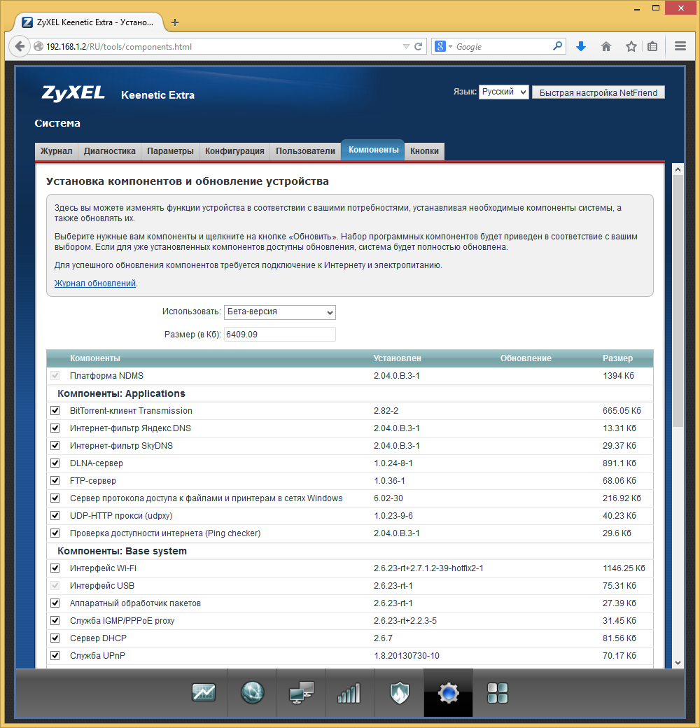Uncheck Сервер DHCP component
The height and width of the screenshot is (728, 700).
tap(55, 638)
